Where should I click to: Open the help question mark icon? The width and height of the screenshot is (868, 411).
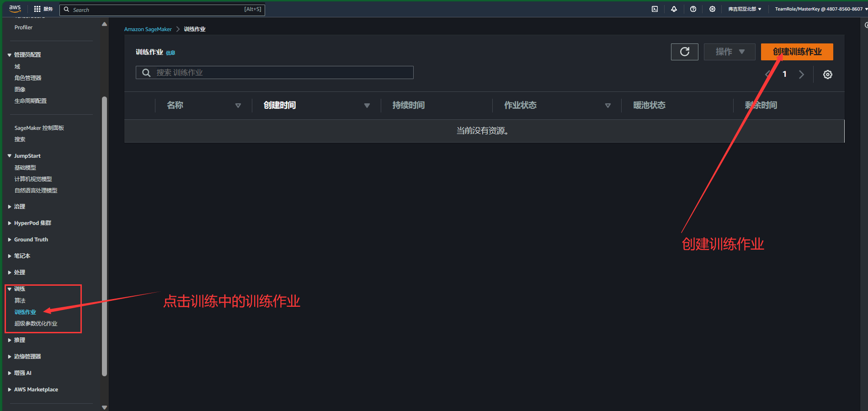pyautogui.click(x=693, y=9)
